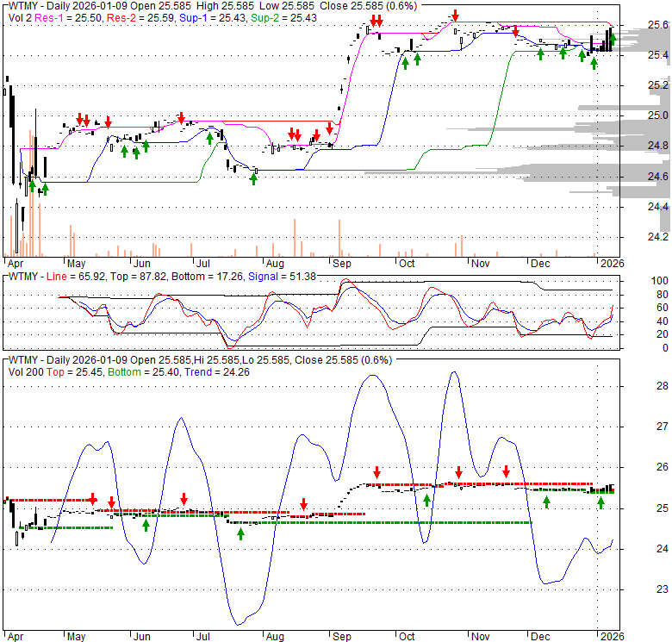
Task: Click the red down arrow in August of the bottom panel
Action: click(x=303, y=504)
